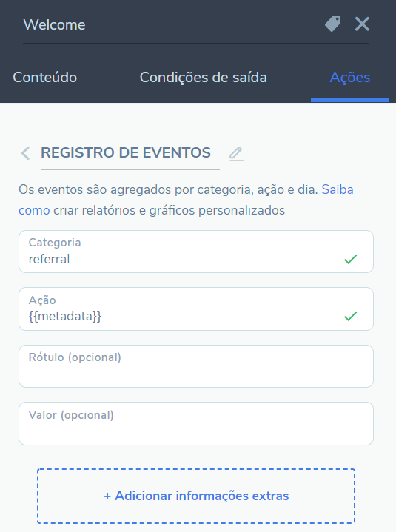
Task: Edit the Welcome block title
Action: coord(54,24)
